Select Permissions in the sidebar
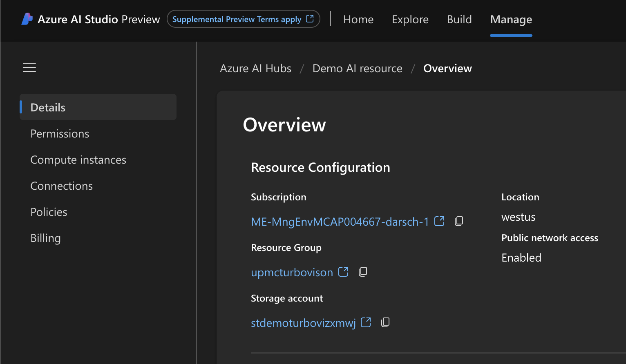The height and width of the screenshot is (364, 626). [x=60, y=133]
